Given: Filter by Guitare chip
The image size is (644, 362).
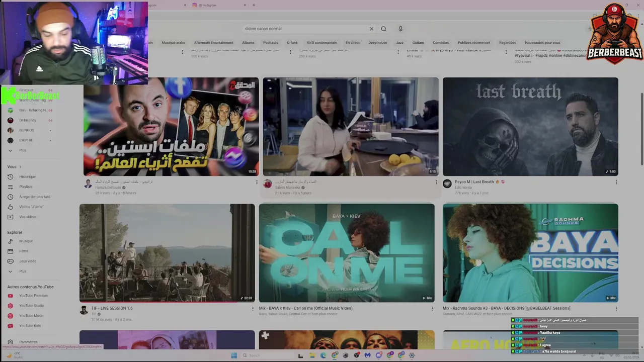Looking at the screenshot, I should (x=418, y=43).
